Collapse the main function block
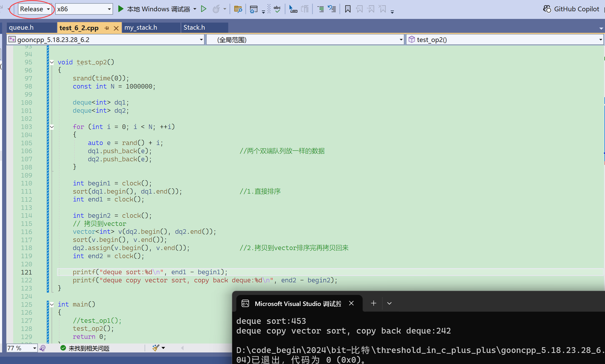Viewport: 605px width, 364px height. point(52,304)
